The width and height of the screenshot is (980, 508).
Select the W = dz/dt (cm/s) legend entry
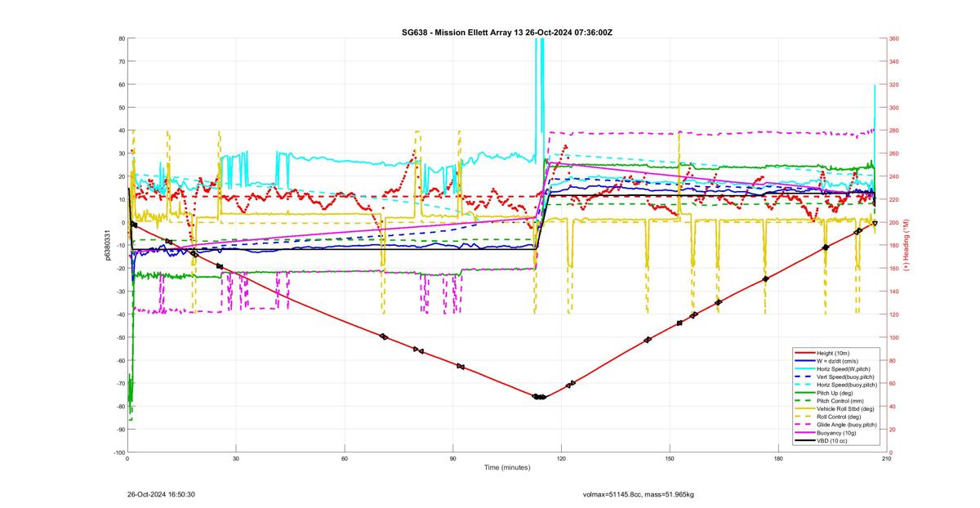point(835,360)
